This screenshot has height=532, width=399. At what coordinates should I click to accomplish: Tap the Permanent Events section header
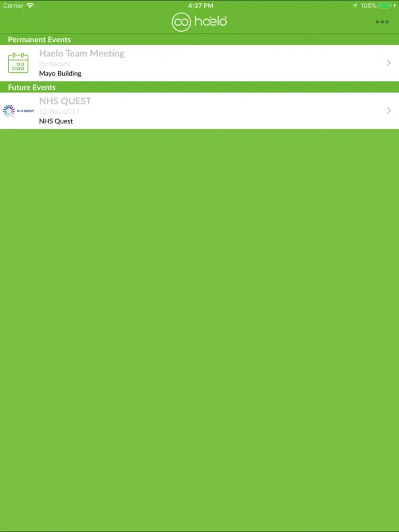[199, 39]
